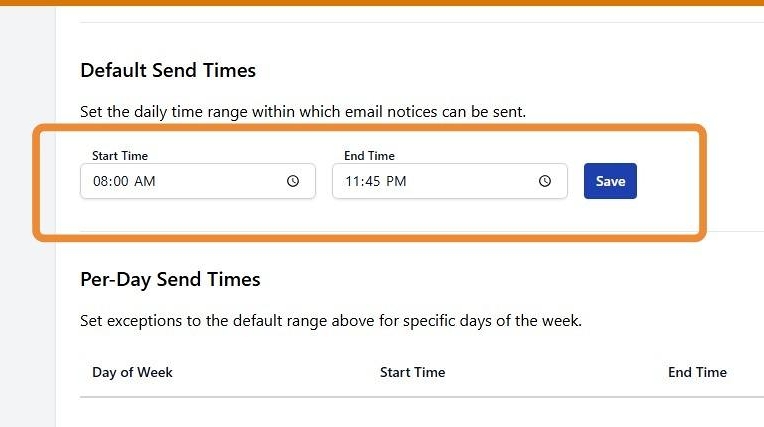Open the Start Time clock picker icon
This screenshot has height=427, width=764.
click(293, 182)
